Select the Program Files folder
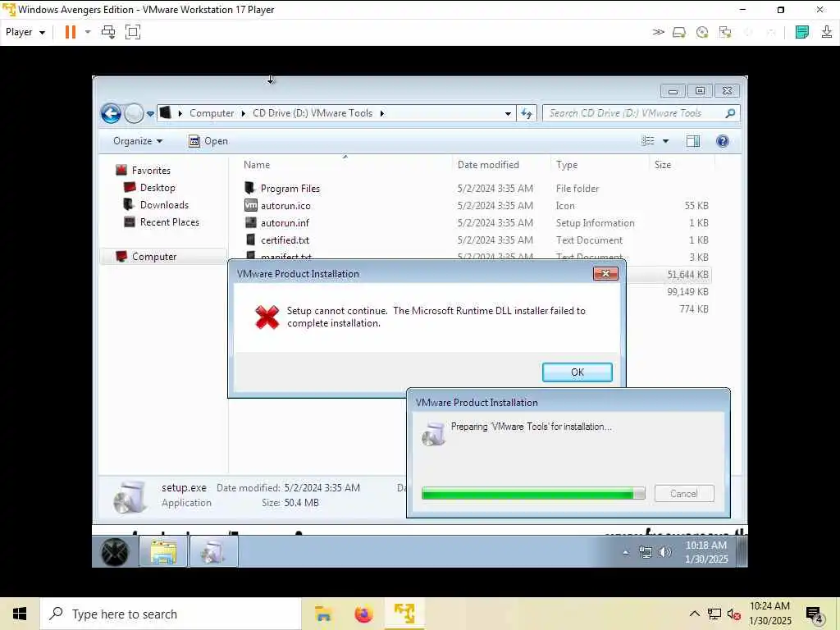Image resolution: width=840 pixels, height=630 pixels. 290,188
